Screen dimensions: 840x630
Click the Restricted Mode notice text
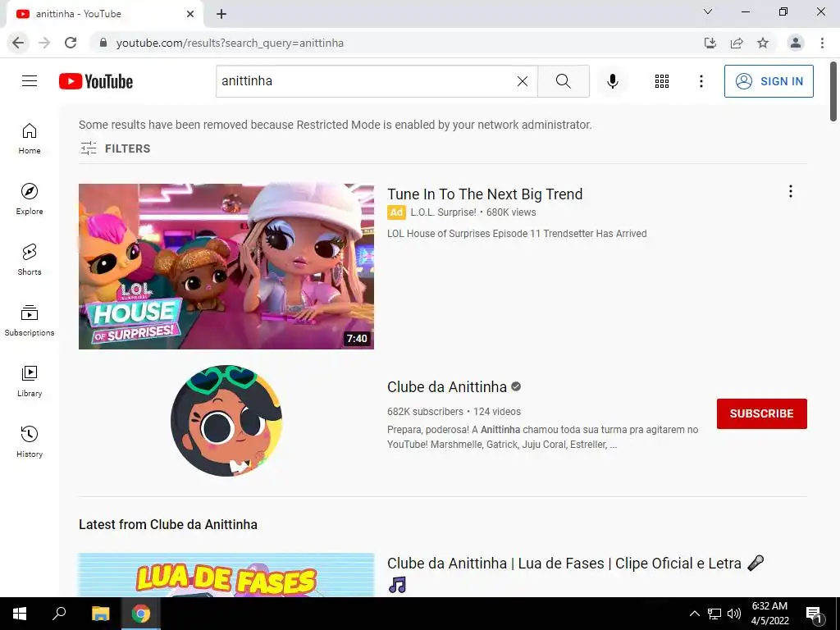(x=336, y=125)
